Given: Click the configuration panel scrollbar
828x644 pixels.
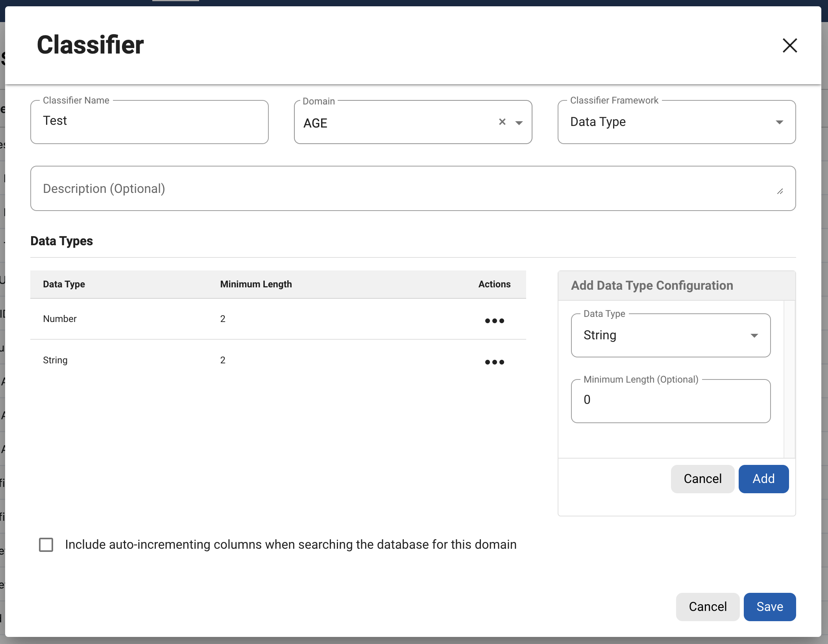Looking at the screenshot, I should point(789,379).
